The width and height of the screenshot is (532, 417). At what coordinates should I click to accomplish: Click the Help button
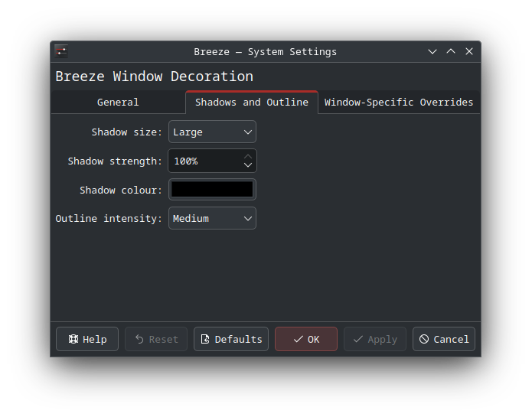click(87, 339)
